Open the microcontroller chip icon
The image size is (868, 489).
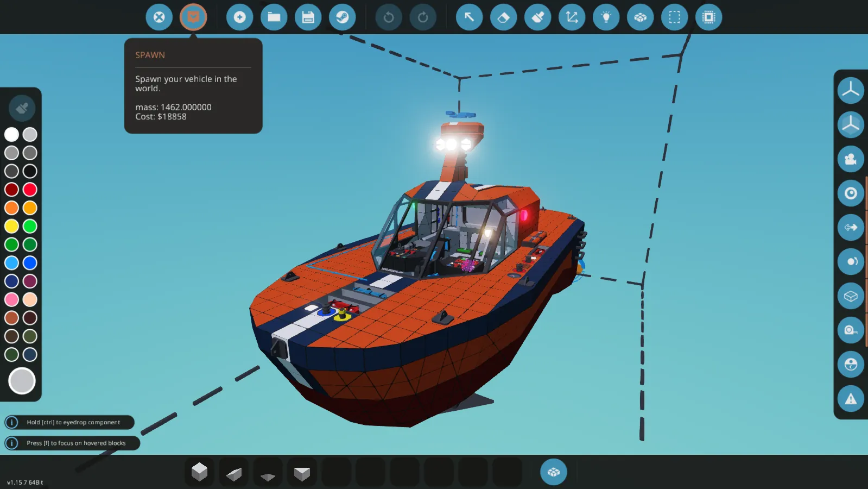point(709,17)
